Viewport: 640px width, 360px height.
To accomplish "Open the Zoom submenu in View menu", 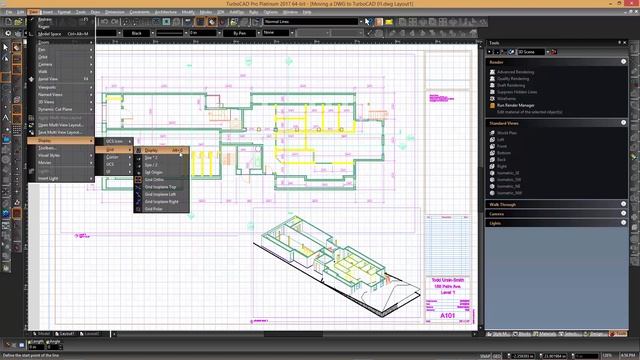I will click(61, 42).
